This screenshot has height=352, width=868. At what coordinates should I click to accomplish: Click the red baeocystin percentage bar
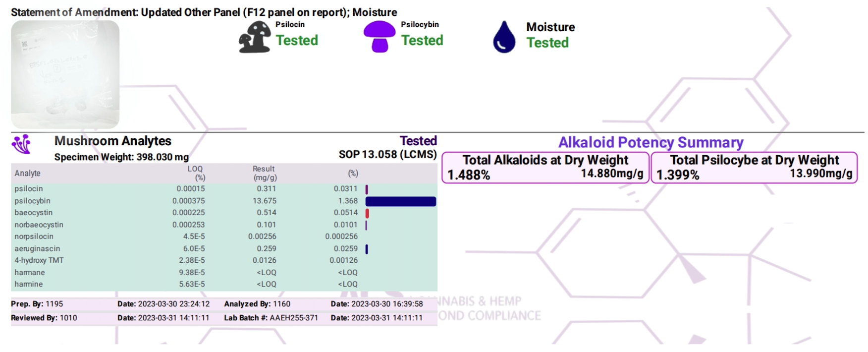[367, 213]
